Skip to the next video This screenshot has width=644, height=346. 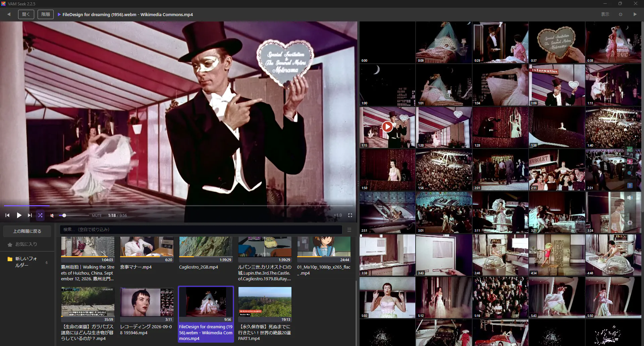(30, 215)
